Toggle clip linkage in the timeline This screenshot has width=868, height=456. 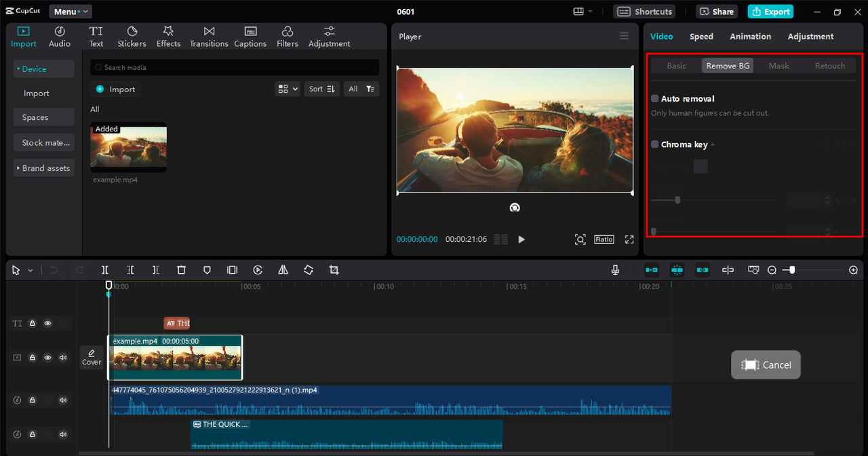coord(703,270)
